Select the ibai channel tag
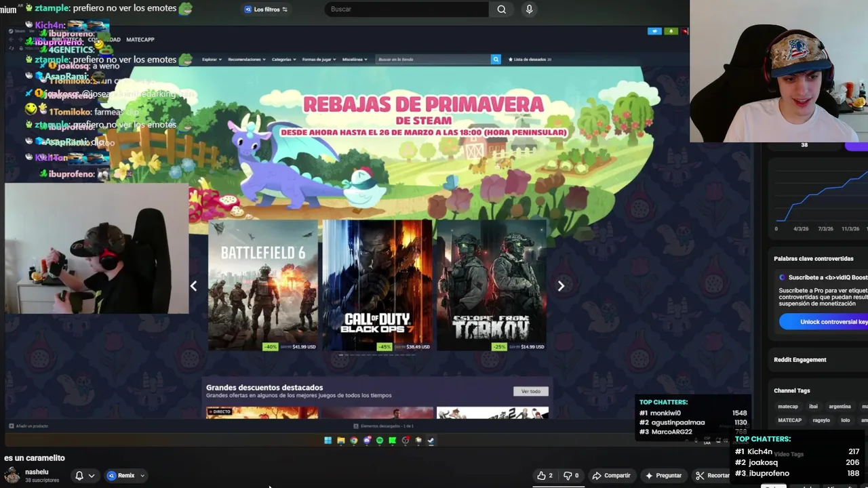The height and width of the screenshot is (488, 868). tap(813, 407)
